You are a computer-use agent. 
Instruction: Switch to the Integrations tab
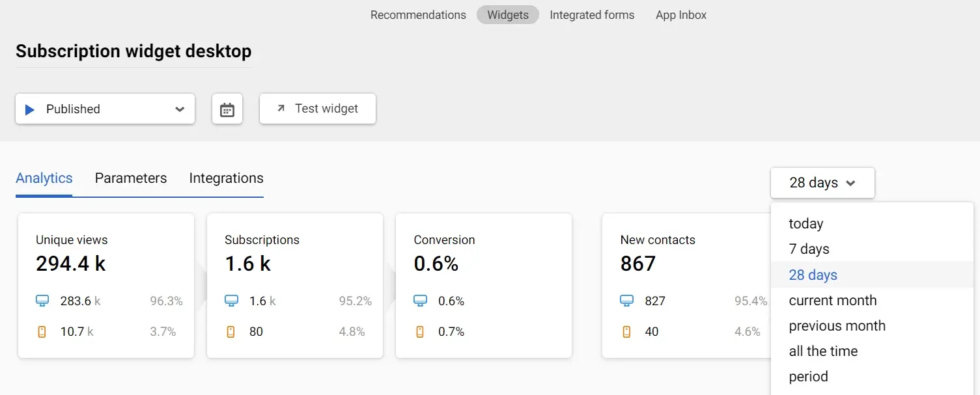[x=226, y=178]
